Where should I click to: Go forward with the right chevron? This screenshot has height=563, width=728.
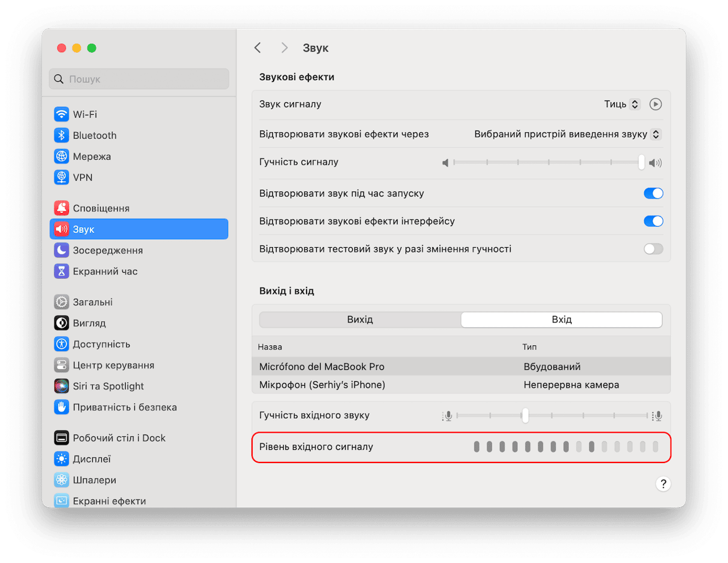pos(284,48)
